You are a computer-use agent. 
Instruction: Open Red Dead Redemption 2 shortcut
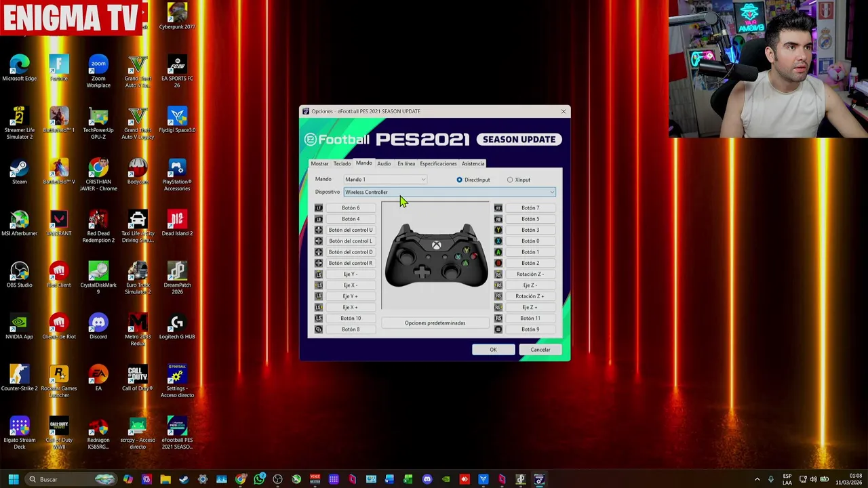98,227
